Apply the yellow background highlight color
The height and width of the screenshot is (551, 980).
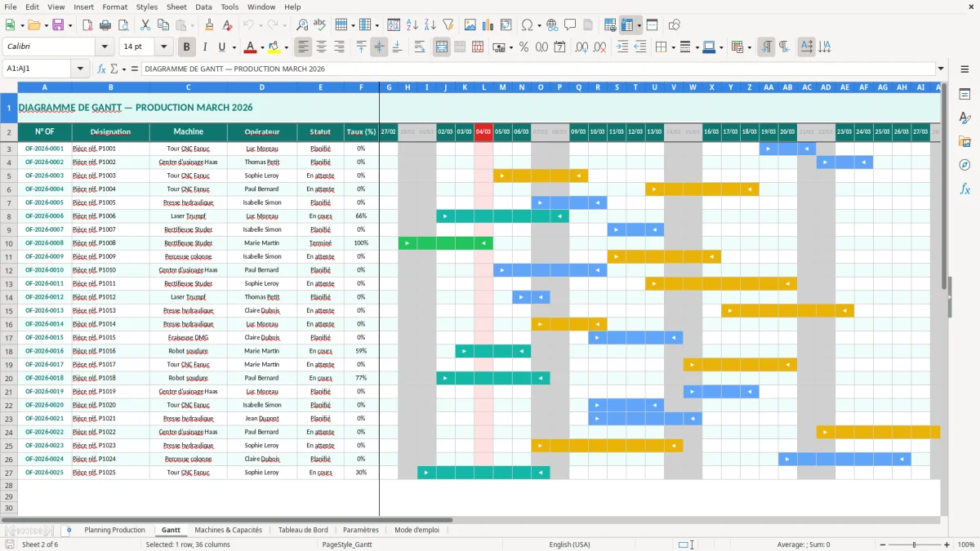pos(274,47)
